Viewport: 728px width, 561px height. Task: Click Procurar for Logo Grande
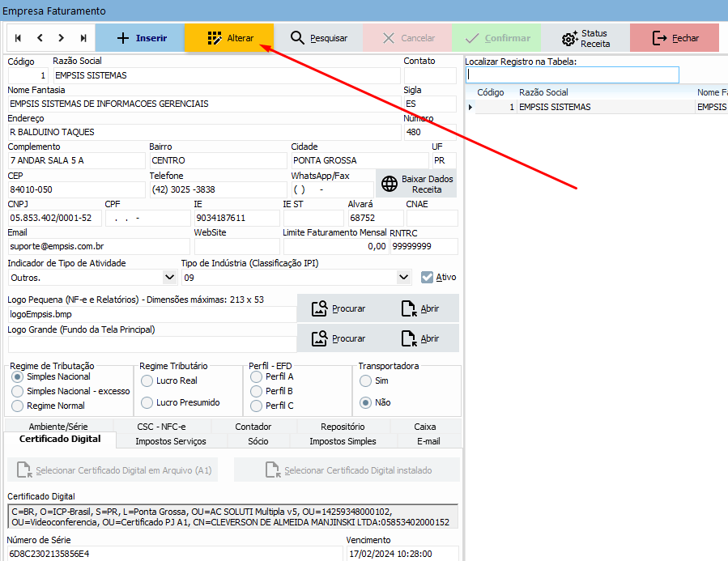pos(338,338)
